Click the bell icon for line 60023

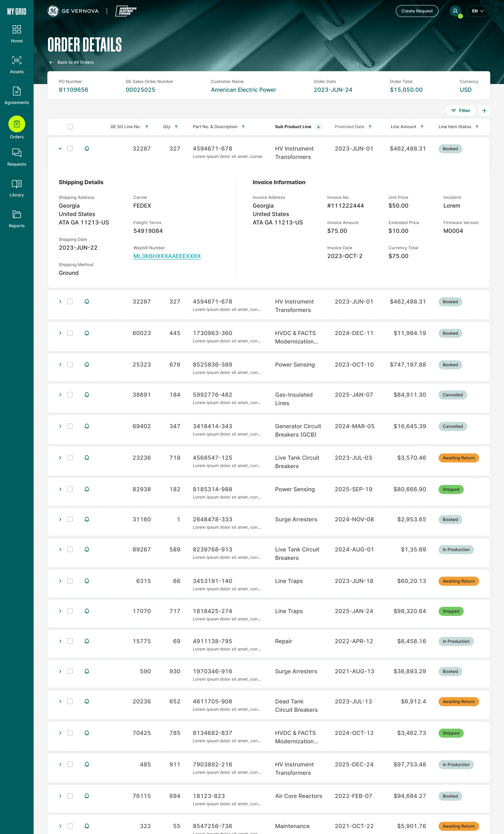pyautogui.click(x=87, y=333)
